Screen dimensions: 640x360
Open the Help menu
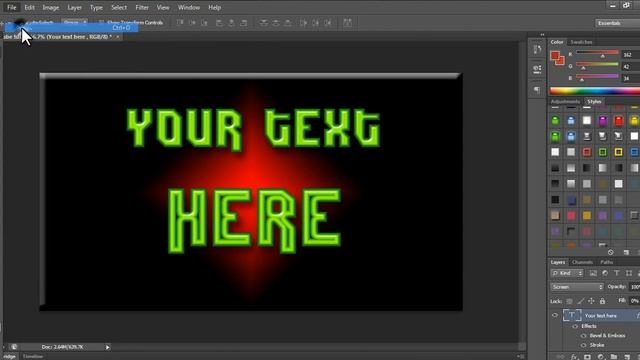click(x=214, y=7)
